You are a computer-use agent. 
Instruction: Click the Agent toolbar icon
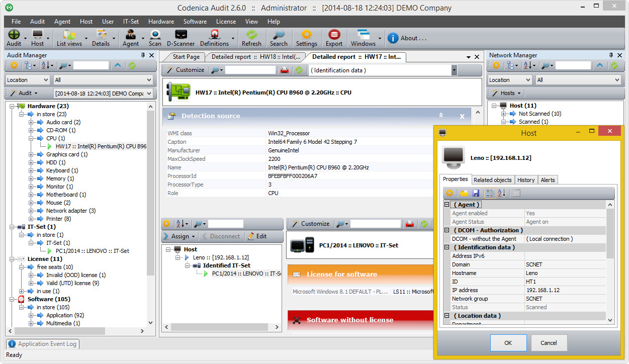coord(131,38)
